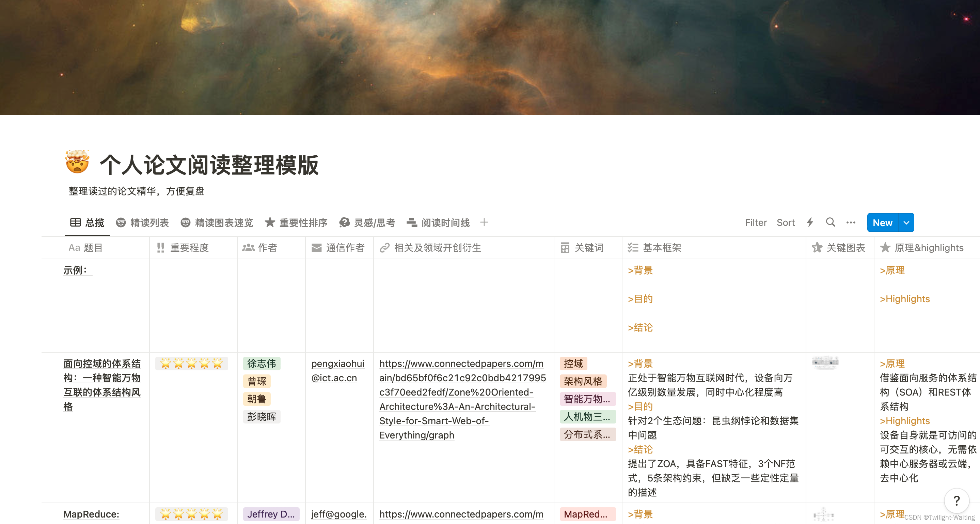Click the blue New button
The image size is (980, 524).
click(882, 222)
